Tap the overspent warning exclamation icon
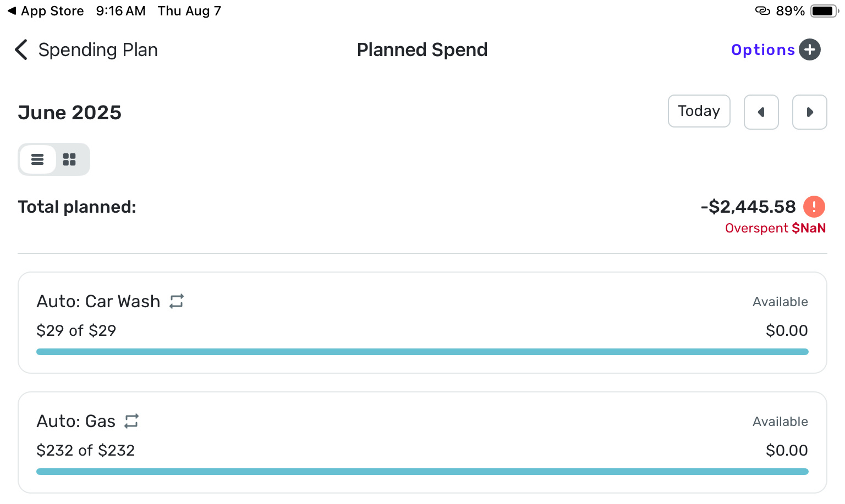845x504 pixels. (814, 207)
